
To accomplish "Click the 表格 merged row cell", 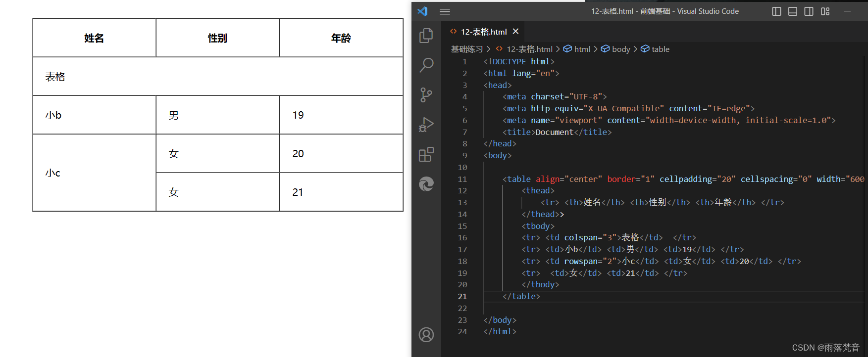I will tap(218, 77).
